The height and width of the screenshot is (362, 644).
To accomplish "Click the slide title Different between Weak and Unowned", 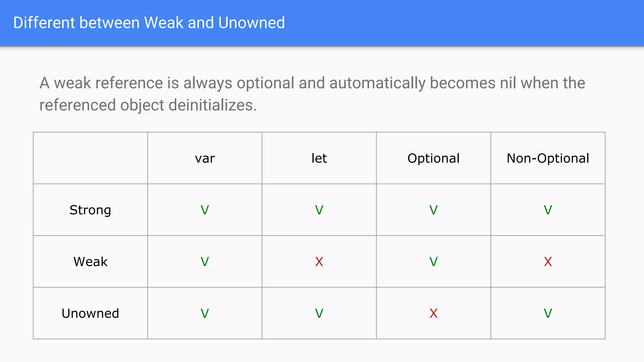I will pos(149,23).
